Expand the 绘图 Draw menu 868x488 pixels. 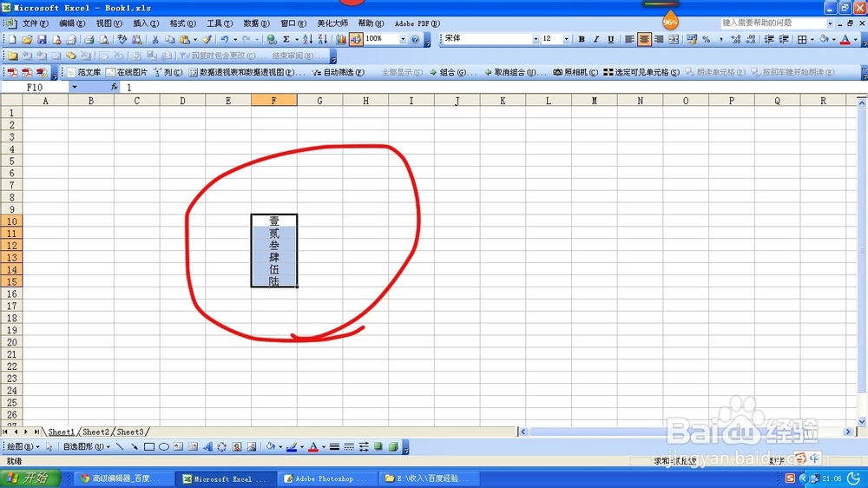[23, 447]
